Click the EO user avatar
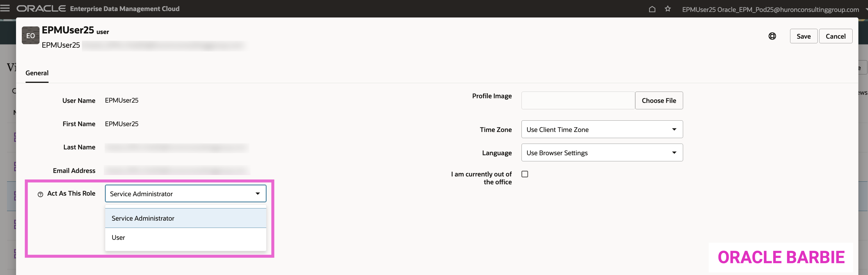The image size is (868, 275). [x=30, y=36]
